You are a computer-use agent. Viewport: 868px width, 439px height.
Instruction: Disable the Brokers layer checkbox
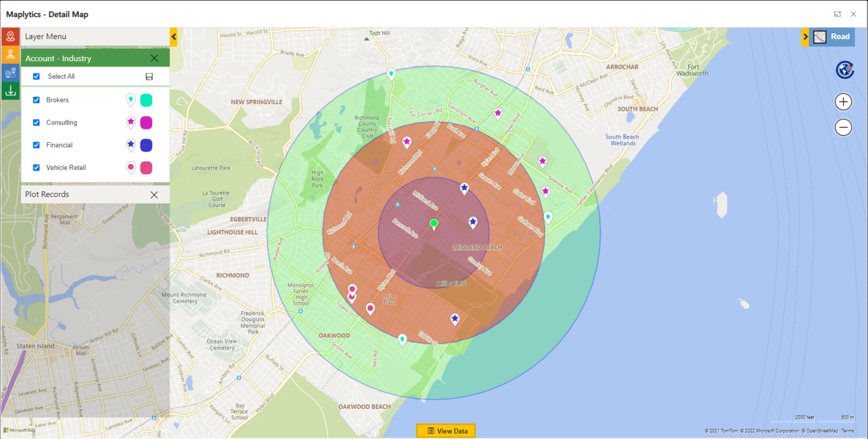tap(36, 100)
